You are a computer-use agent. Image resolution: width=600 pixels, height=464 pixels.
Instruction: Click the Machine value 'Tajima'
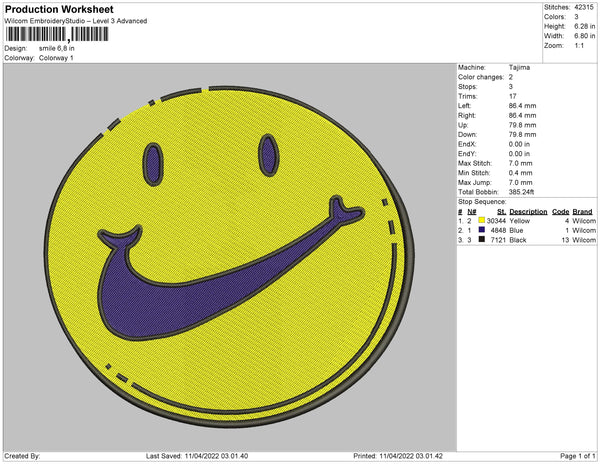tap(519, 67)
